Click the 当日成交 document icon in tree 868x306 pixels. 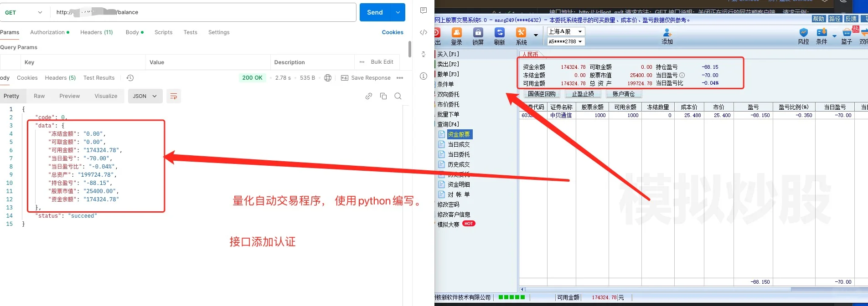tap(441, 144)
